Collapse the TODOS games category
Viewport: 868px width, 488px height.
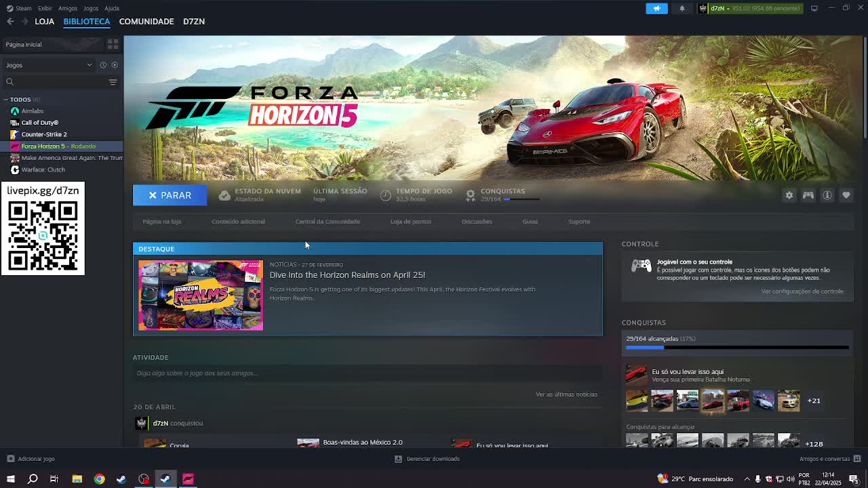[5, 100]
